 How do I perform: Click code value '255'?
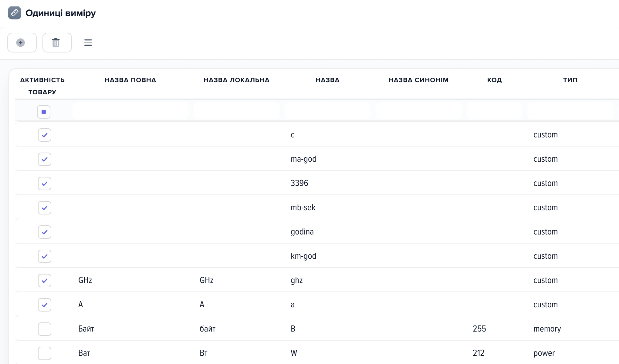point(479,329)
